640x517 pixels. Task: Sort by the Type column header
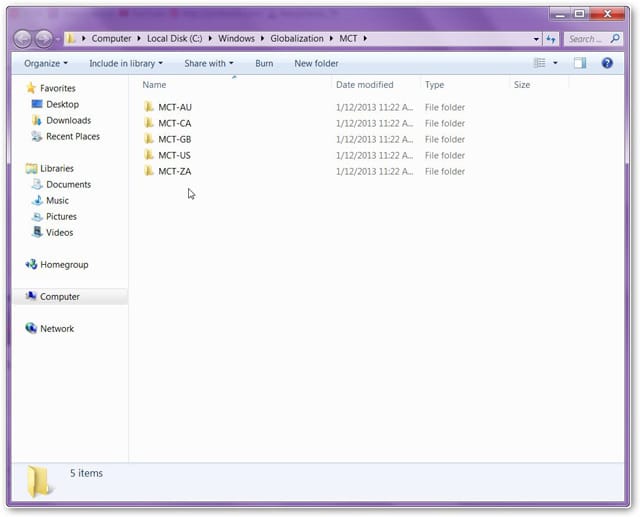(434, 84)
